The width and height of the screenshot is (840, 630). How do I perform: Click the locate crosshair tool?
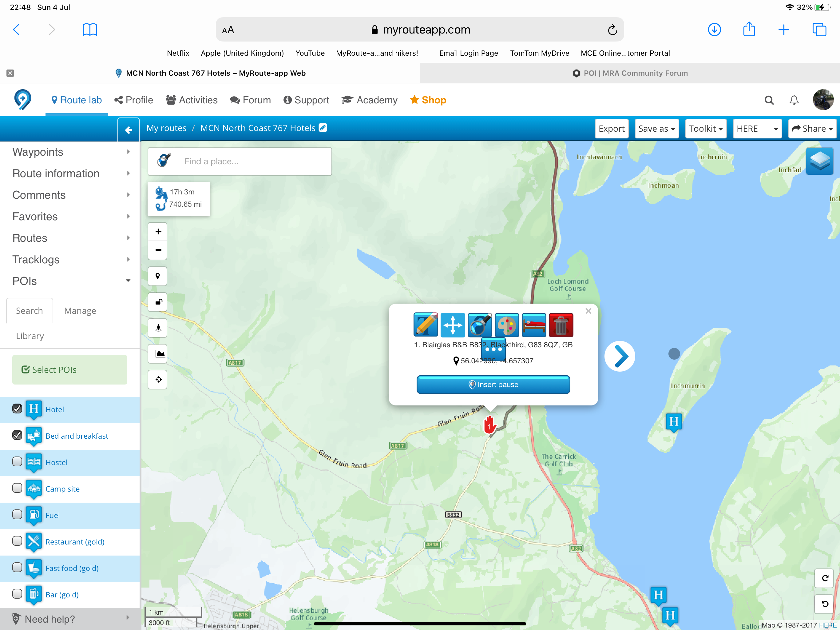click(158, 380)
